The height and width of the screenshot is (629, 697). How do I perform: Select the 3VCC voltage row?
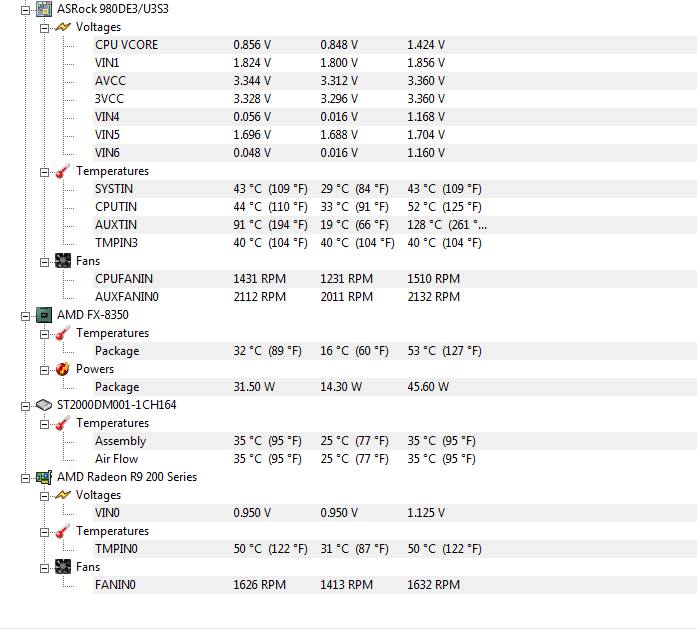(395, 99)
